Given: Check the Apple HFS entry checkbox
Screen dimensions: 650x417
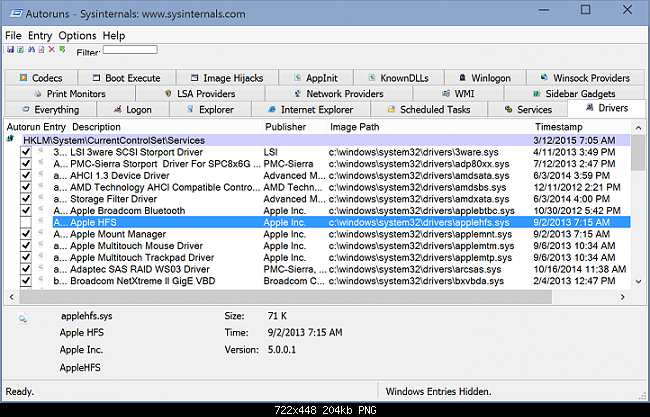Looking at the screenshot, I should pos(26,222).
